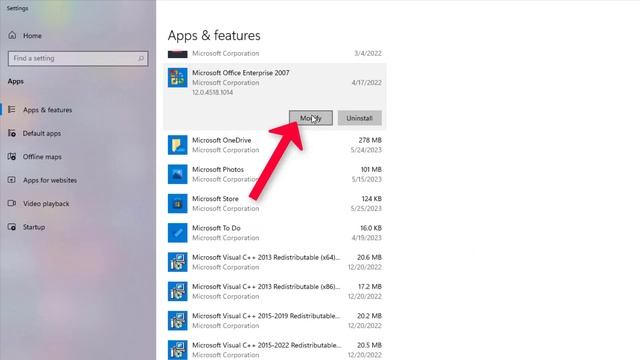Click the 5/24/2023 date under OneDrive
Viewport: 640px width, 360px height.
[366, 150]
